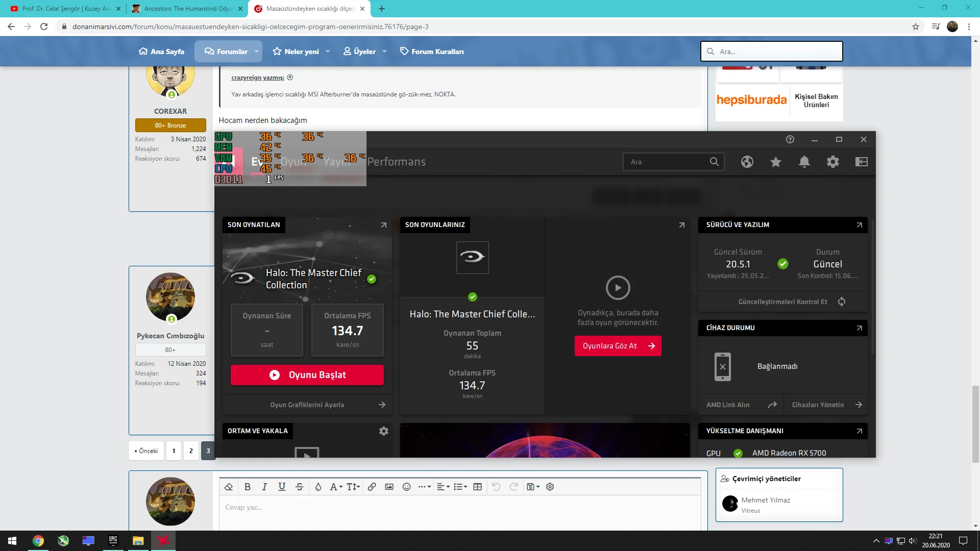Open Forum Kuralları link

pos(432,52)
